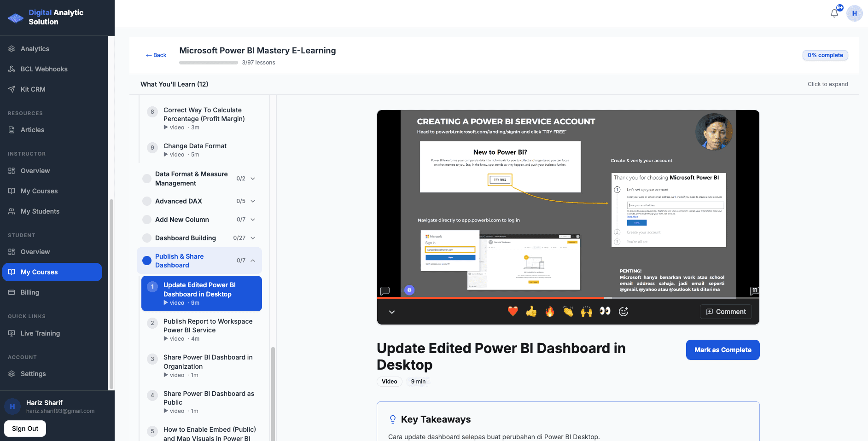React with the thumbs up emoji
Screen dimensions: 868x441
(531, 312)
